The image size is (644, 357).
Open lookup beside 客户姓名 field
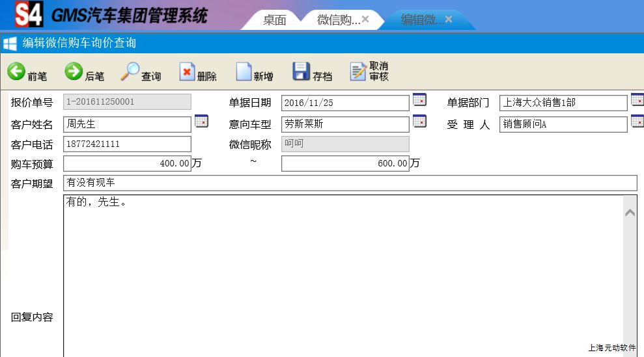pos(201,122)
